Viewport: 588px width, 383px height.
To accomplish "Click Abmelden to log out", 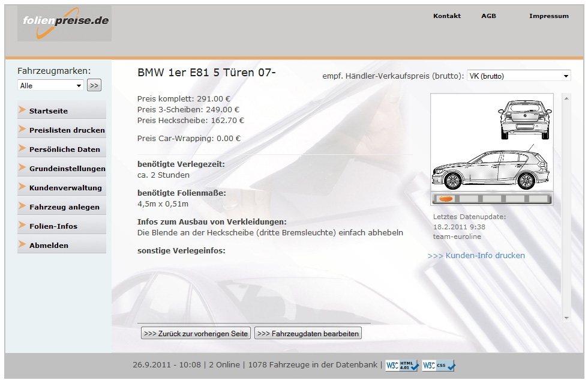I will (61, 245).
